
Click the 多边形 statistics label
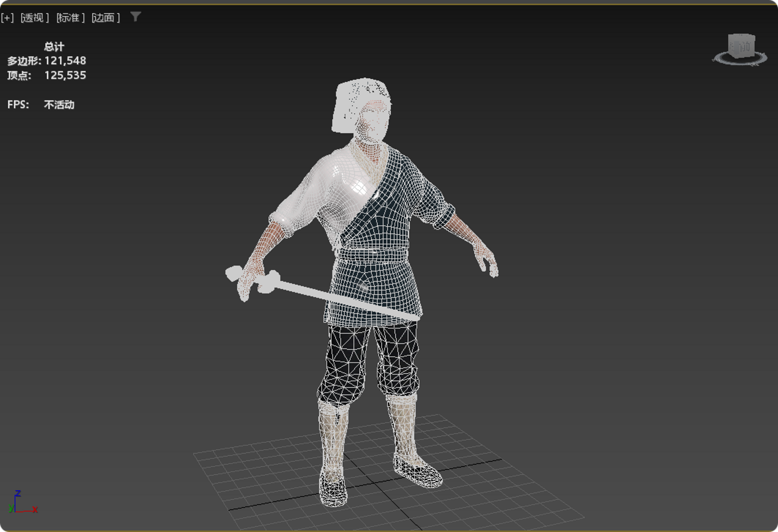(x=24, y=61)
